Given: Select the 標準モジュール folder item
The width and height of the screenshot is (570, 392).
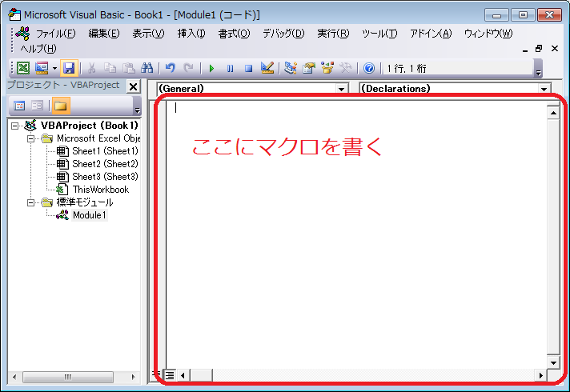Looking at the screenshot, I should point(85,202).
